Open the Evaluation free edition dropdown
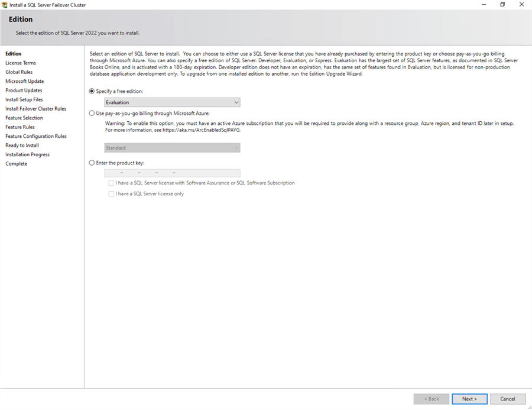The height and width of the screenshot is (410, 532). click(172, 102)
